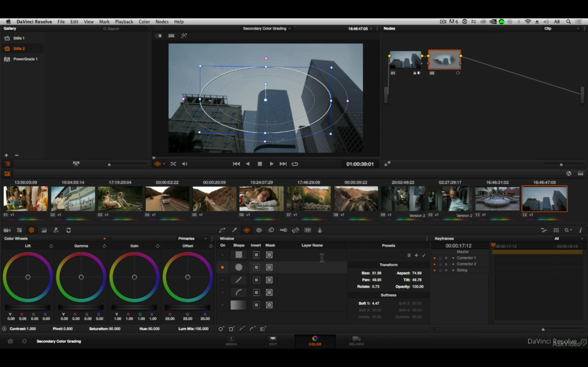Enable the linear window On toggle
The width and height of the screenshot is (588, 367).
222,280
